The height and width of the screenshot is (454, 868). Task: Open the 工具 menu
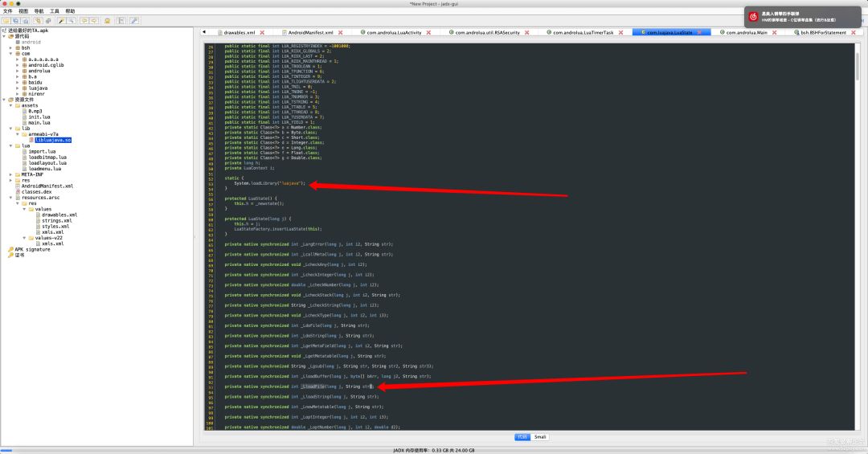point(54,11)
